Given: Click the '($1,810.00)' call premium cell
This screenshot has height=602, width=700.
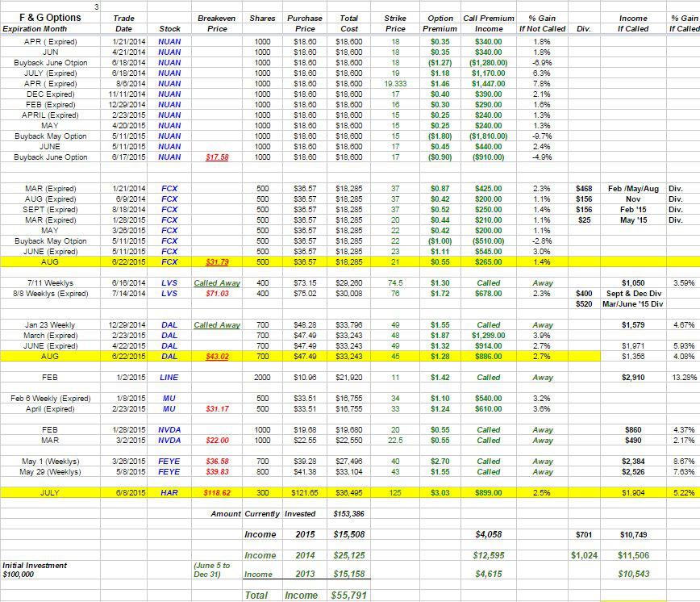Looking at the screenshot, I should 489,136.
